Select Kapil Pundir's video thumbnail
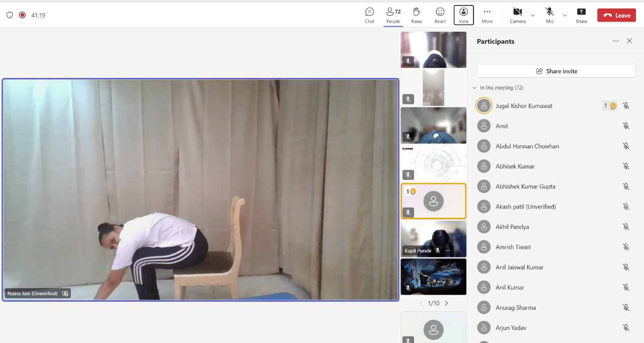Viewport: 644px width, 343px height. 433,239
